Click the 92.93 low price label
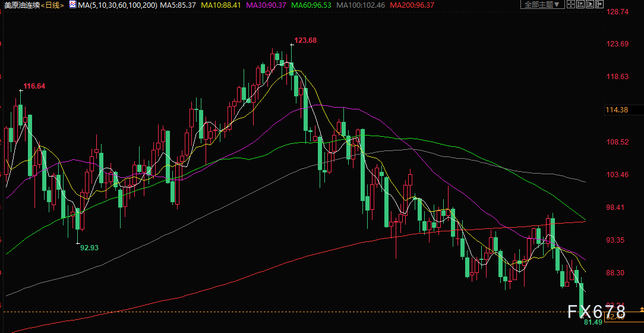Viewport: 644px width, 333px height. click(x=90, y=247)
